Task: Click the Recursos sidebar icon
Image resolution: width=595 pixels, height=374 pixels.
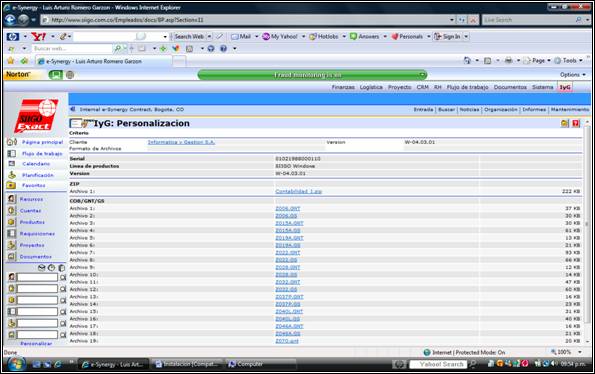Action: click(x=12, y=199)
